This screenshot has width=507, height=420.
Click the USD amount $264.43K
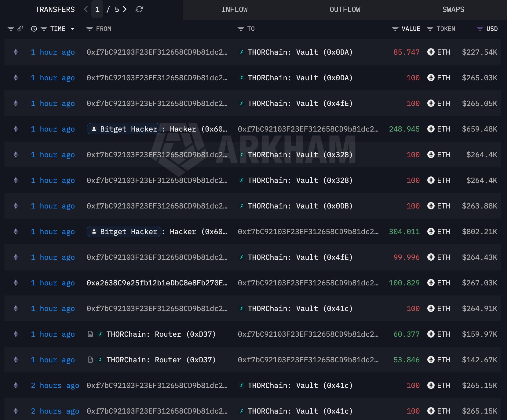point(480,257)
